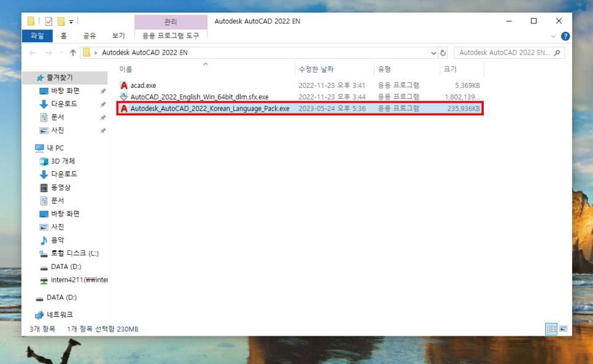Open the blue help icon
The height and width of the screenshot is (364, 593).
click(565, 36)
